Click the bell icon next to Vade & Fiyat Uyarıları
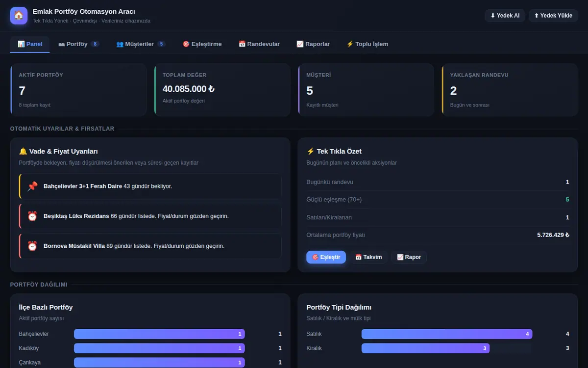 [x=23, y=151]
